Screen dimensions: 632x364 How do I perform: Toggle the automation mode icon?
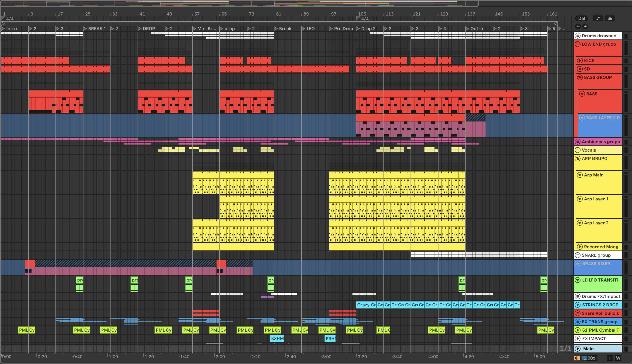click(x=598, y=18)
